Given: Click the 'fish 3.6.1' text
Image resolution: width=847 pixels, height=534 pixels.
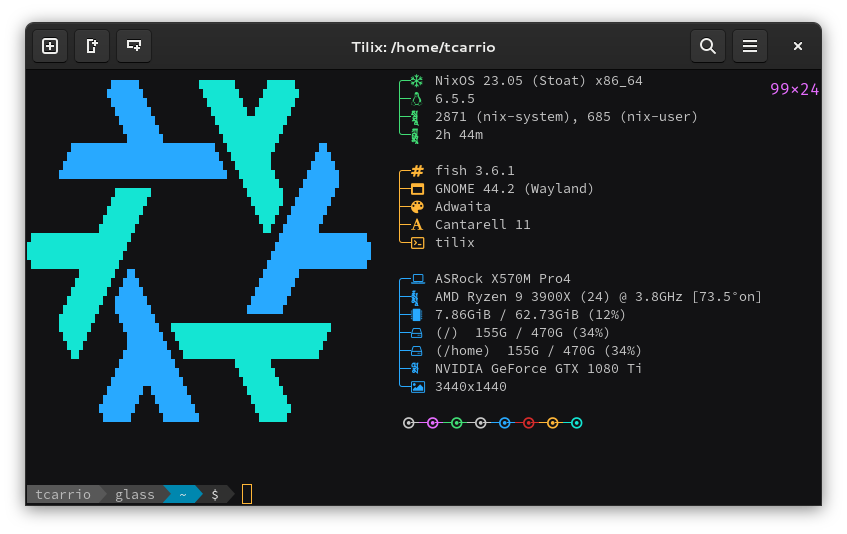Looking at the screenshot, I should 474,171.
